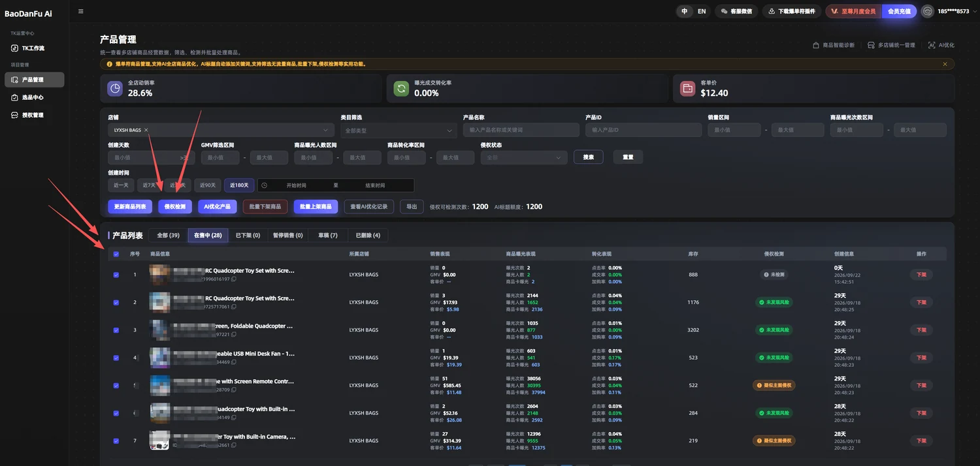Click the shopping bag icon for 商品智能诊断
The height and width of the screenshot is (466, 980).
click(x=816, y=45)
